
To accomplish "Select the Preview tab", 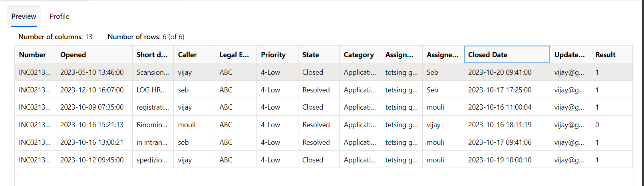I will coord(24,16).
